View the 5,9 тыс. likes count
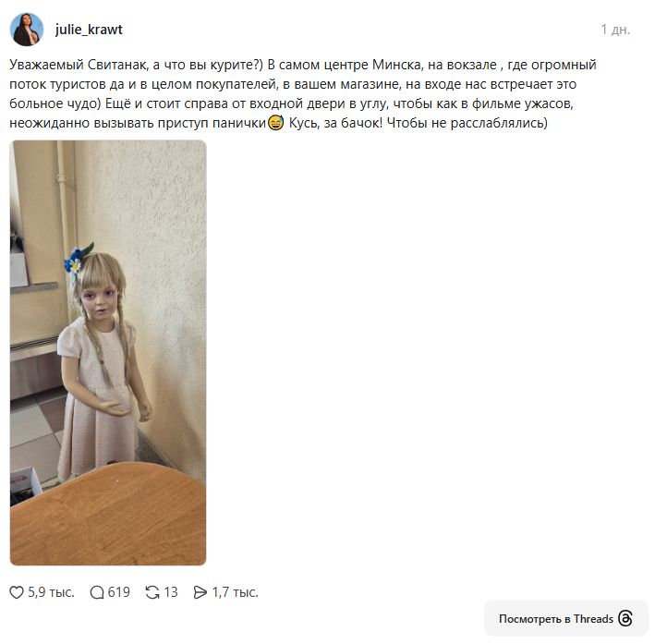The width and height of the screenshot is (655, 644). pyautogui.click(x=51, y=592)
